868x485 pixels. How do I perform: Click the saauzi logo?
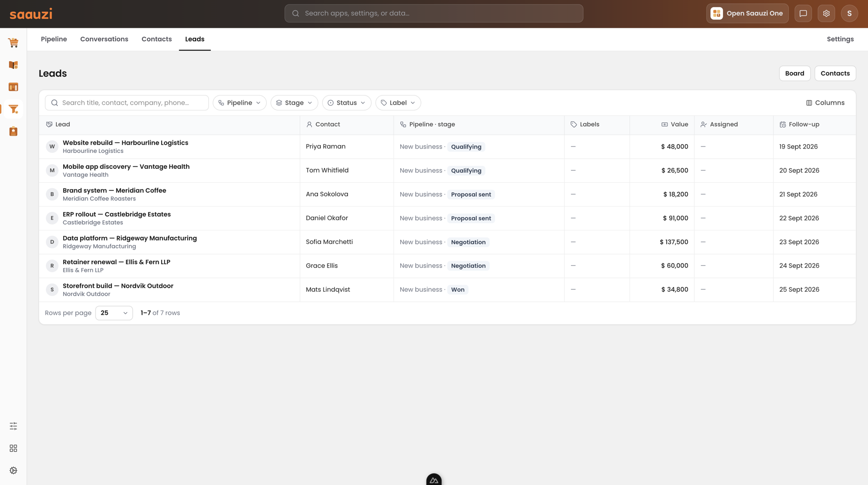click(x=31, y=14)
